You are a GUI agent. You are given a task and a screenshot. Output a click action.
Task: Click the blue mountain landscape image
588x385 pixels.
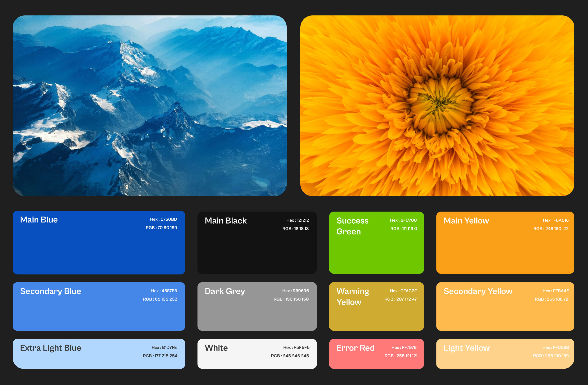coord(149,106)
